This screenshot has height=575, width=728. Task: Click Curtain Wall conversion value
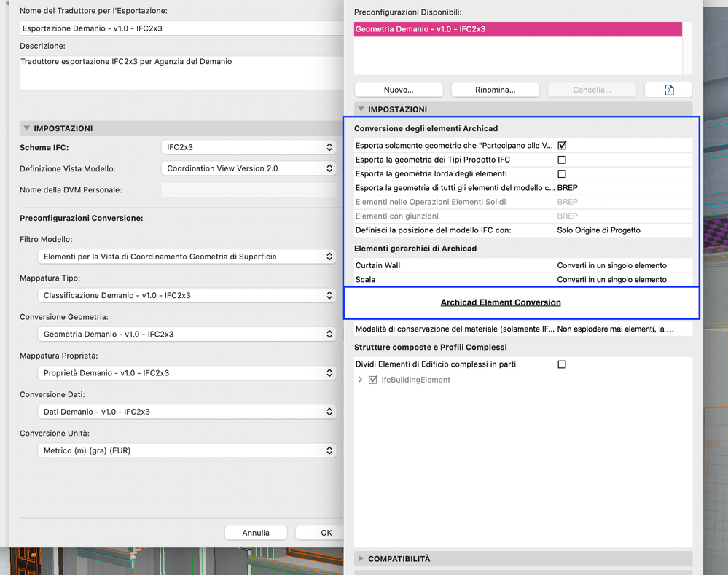pos(612,265)
